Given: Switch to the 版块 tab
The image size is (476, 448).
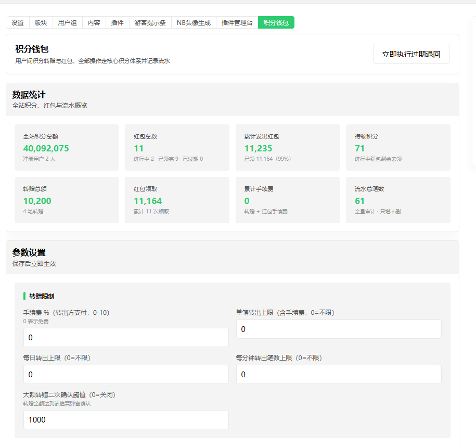Looking at the screenshot, I should coord(41,22).
